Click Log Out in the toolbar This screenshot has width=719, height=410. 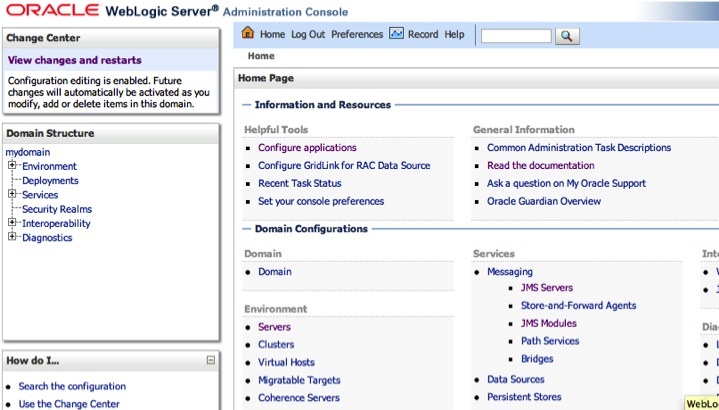point(308,34)
